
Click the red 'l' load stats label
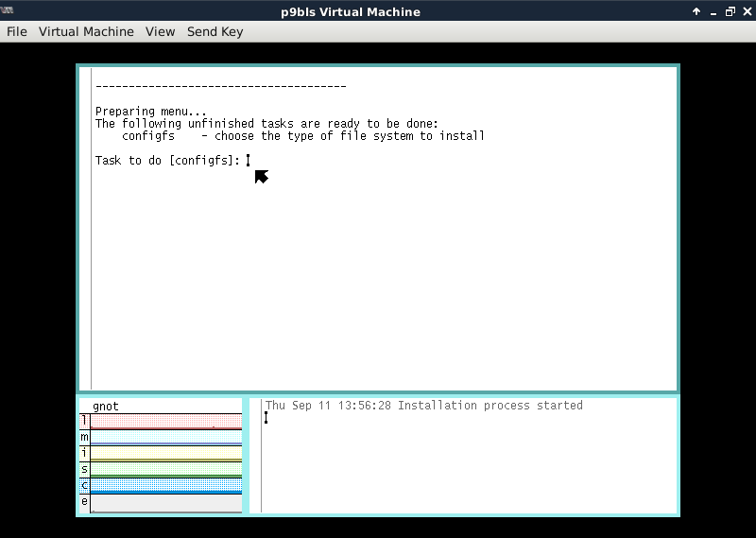pyautogui.click(x=84, y=421)
